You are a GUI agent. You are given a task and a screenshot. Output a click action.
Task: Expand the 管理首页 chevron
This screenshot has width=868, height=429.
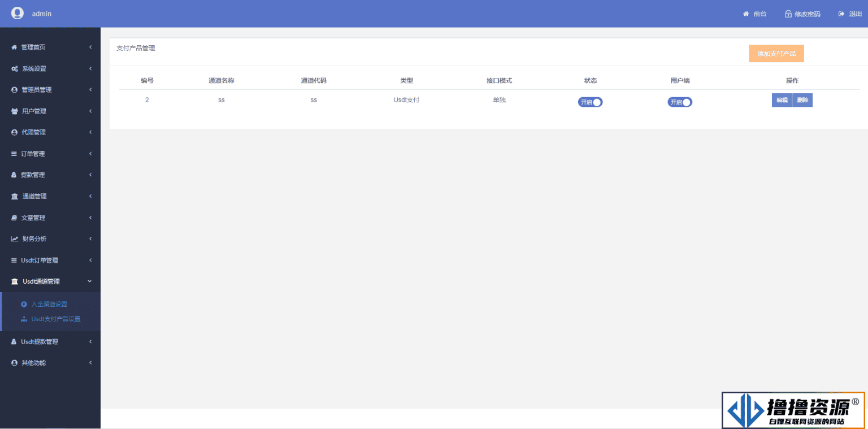[x=90, y=47]
